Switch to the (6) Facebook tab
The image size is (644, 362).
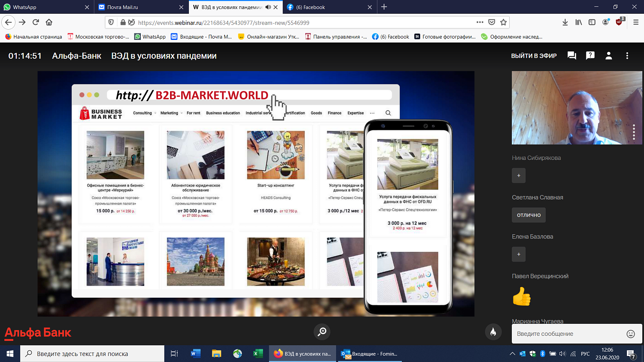(x=329, y=7)
